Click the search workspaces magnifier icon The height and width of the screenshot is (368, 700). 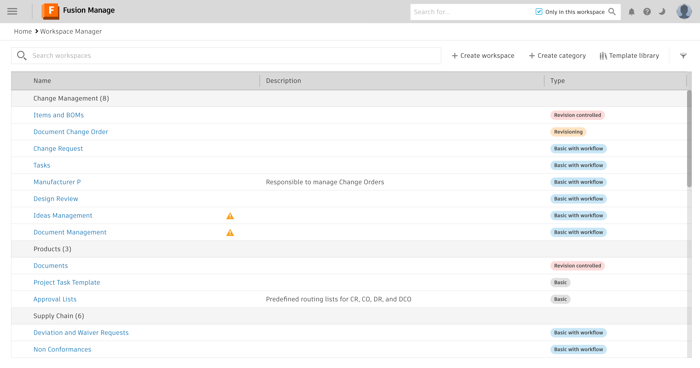pyautogui.click(x=21, y=55)
